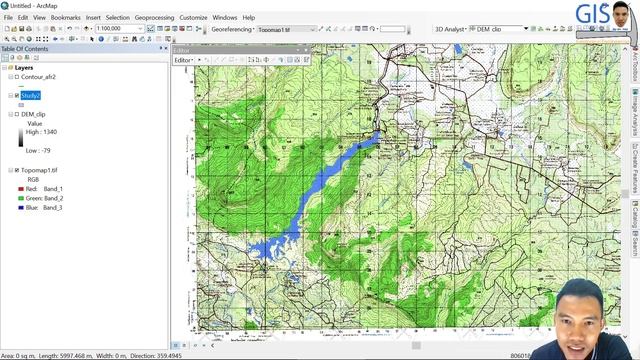This screenshot has height=360, width=640.
Task: Open the Catalog side tab
Action: tap(635, 213)
